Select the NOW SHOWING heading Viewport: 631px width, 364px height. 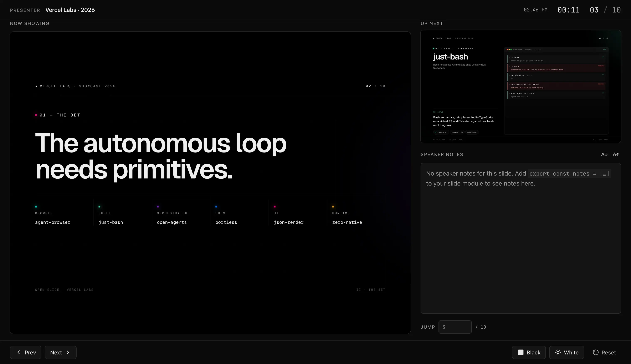pos(30,23)
